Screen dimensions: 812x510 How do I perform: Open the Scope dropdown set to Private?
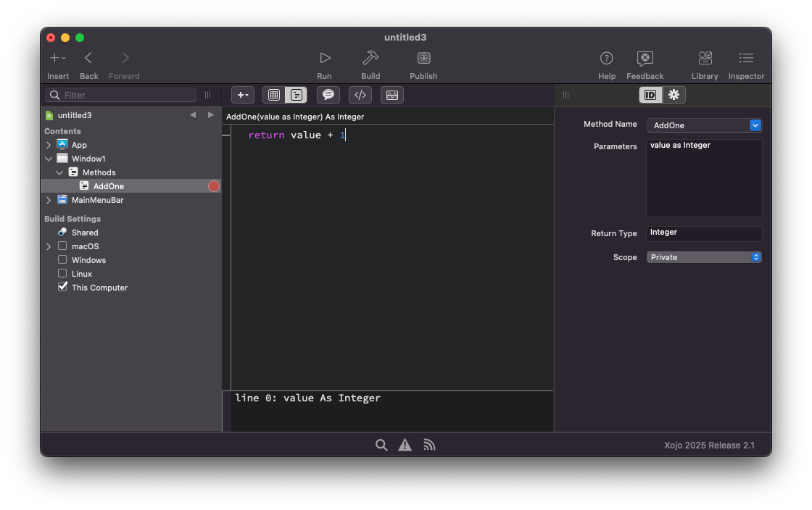703,257
